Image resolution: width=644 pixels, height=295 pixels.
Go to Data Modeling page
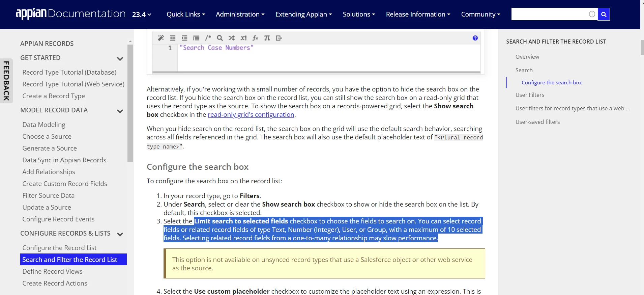44,125
